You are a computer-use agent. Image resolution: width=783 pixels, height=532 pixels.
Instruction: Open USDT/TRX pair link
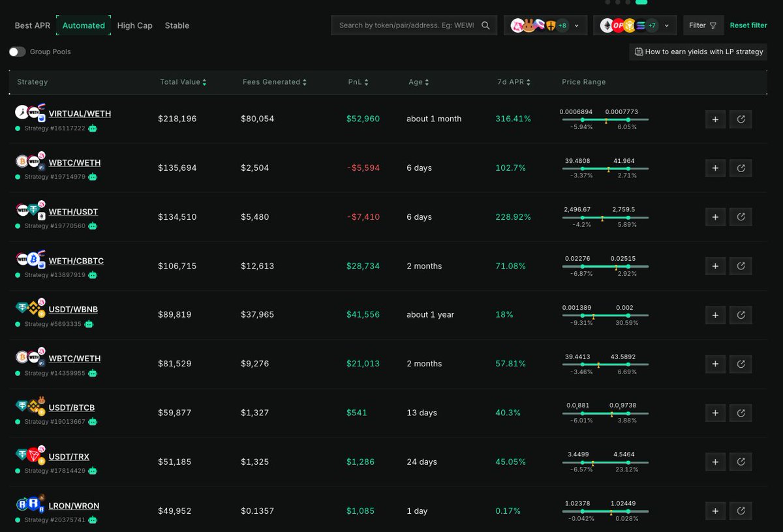[x=69, y=456]
